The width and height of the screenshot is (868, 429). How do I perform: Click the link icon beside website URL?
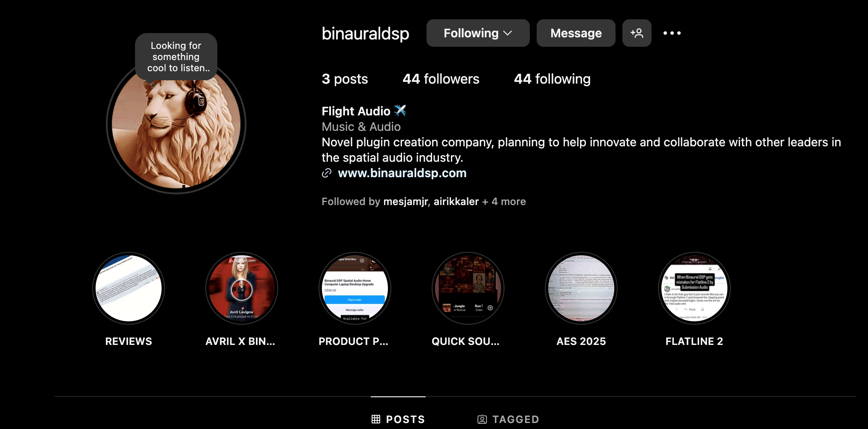327,173
